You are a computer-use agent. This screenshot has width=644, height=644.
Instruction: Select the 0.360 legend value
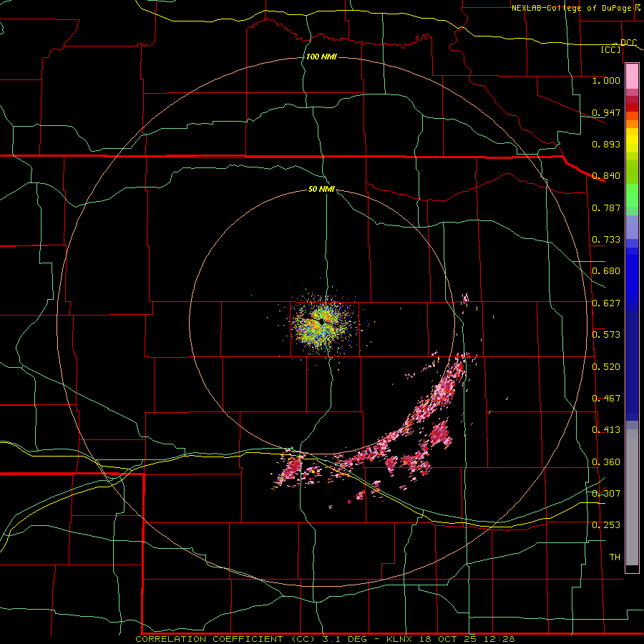(x=606, y=462)
